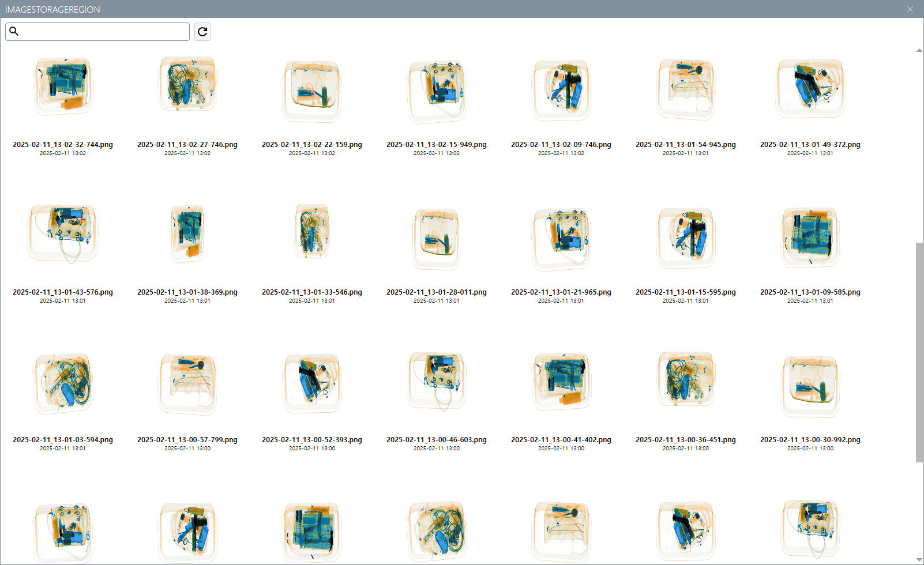Click filename text 2025-02-11_13-02-32-744.png
The width and height of the screenshot is (924, 565).
63,145
